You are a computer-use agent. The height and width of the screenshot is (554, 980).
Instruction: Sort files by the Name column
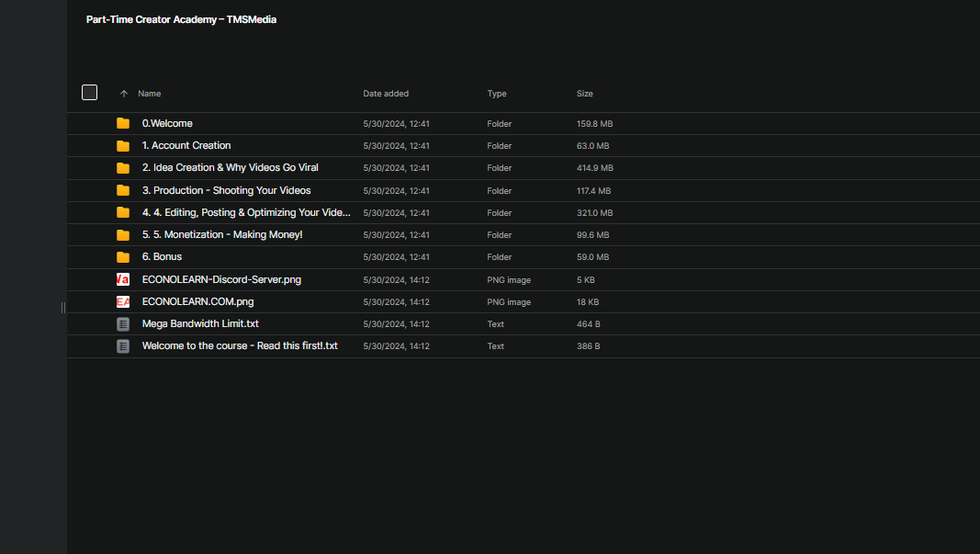(150, 94)
